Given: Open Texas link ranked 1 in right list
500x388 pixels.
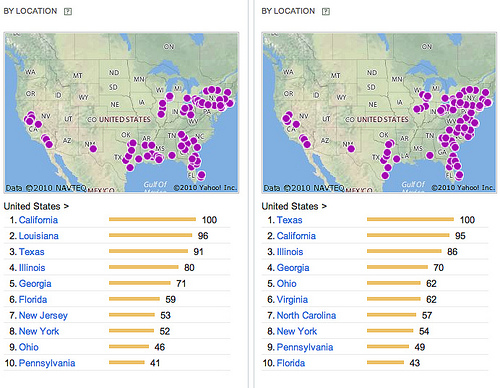Looking at the screenshot, I should click(290, 220).
